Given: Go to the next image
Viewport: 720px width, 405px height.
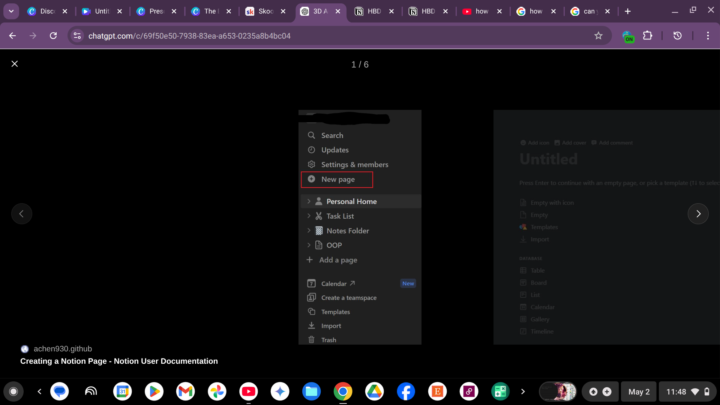Looking at the screenshot, I should click(x=698, y=214).
